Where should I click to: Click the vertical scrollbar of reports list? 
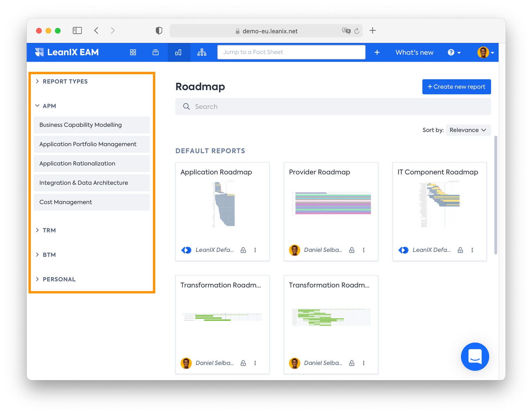[x=495, y=195]
